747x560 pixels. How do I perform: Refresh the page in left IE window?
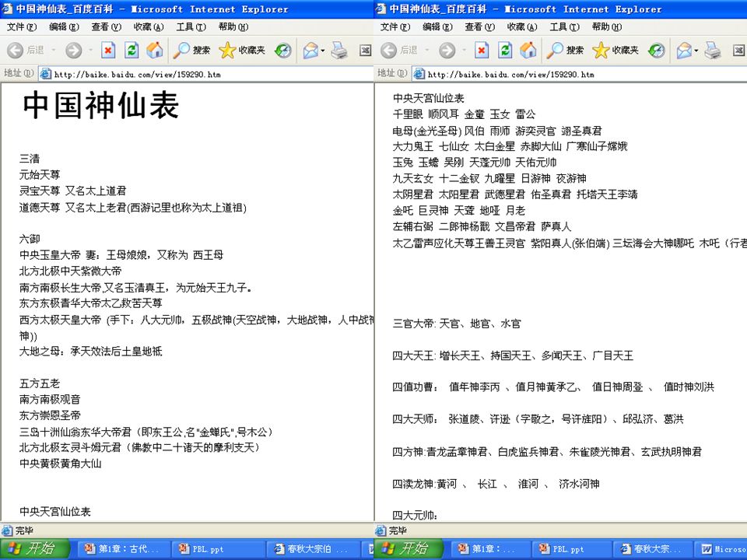pyautogui.click(x=132, y=50)
